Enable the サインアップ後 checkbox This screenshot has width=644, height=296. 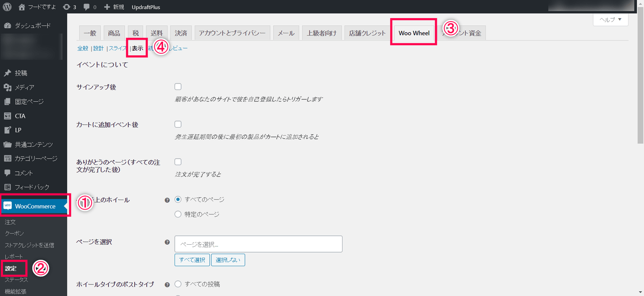pos(178,86)
